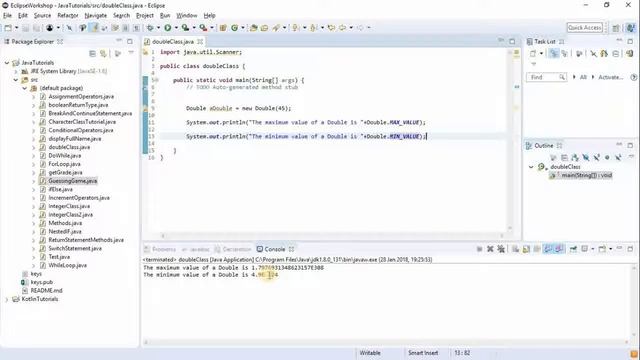Click Task List help question icon
640x360 pixels.
pos(633,77)
